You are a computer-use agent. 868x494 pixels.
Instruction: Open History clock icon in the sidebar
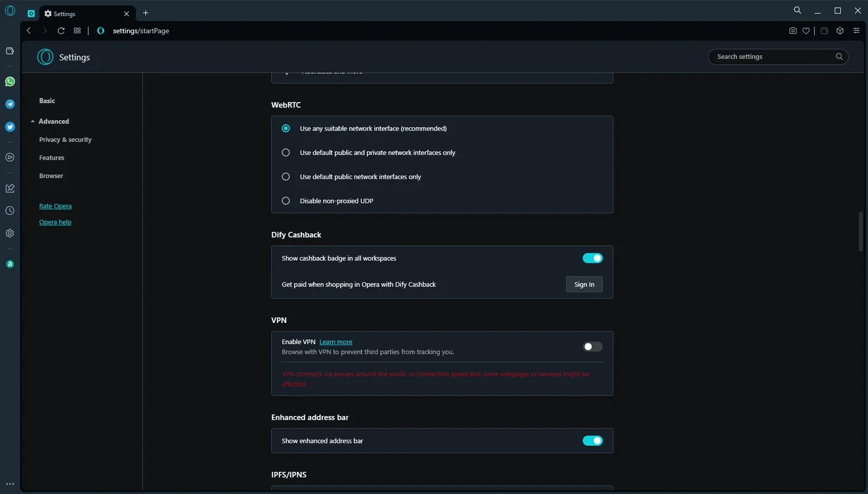click(10, 211)
